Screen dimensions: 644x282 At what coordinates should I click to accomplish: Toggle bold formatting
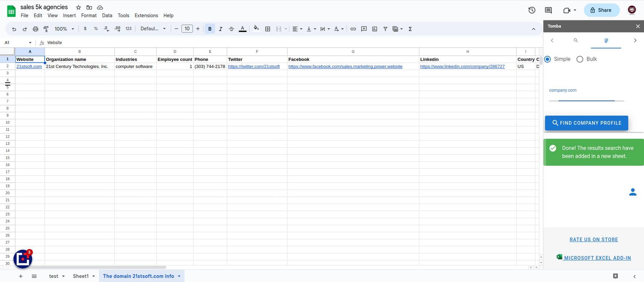coord(210,29)
